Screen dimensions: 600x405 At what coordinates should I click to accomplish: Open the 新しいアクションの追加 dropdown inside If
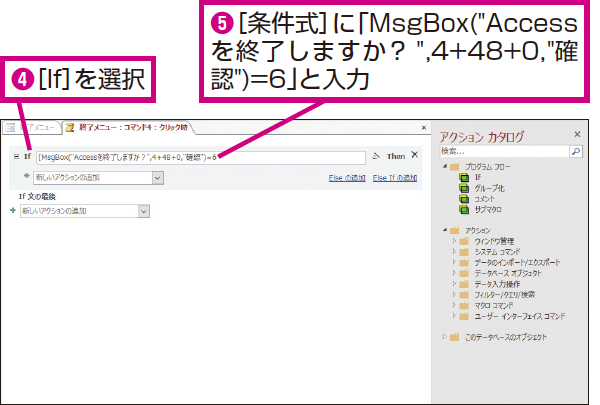[158, 177]
